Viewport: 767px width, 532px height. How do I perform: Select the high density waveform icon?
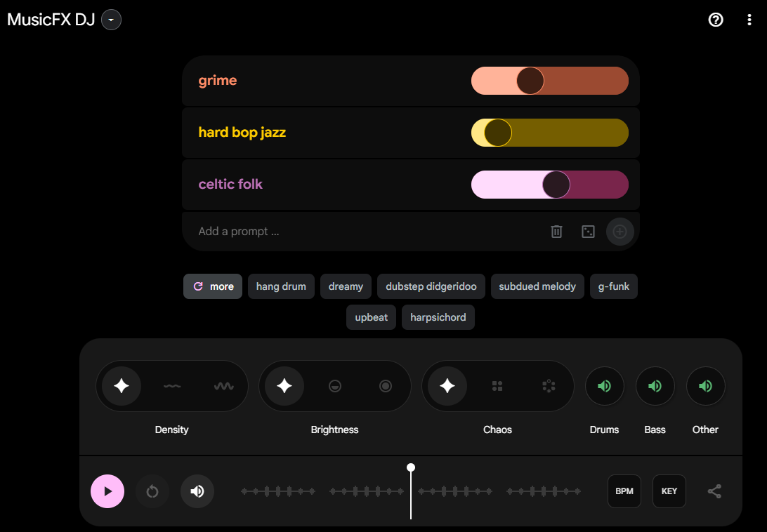pos(224,386)
